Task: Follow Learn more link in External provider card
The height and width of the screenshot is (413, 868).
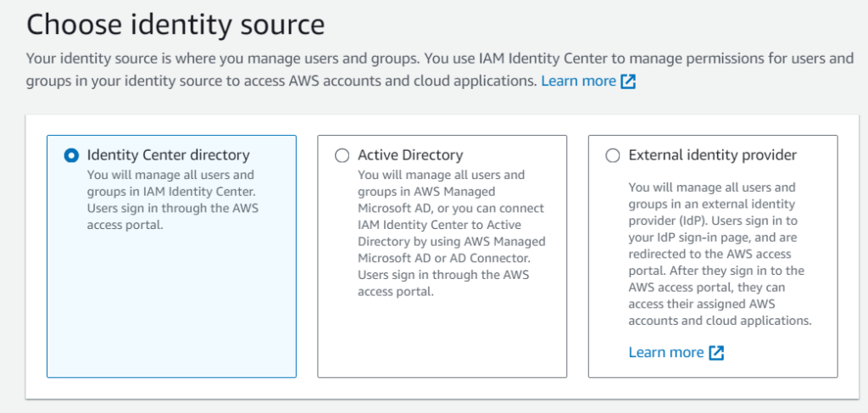Action: 666,353
